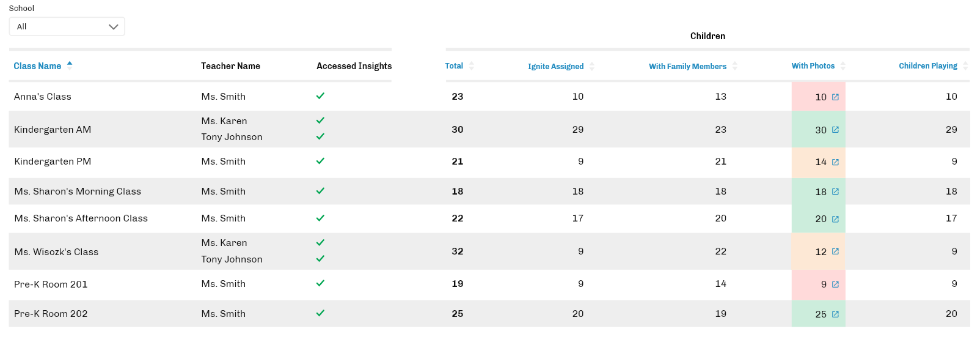The height and width of the screenshot is (342, 980).
Task: Sort by With Family Members header
Action: click(x=687, y=66)
